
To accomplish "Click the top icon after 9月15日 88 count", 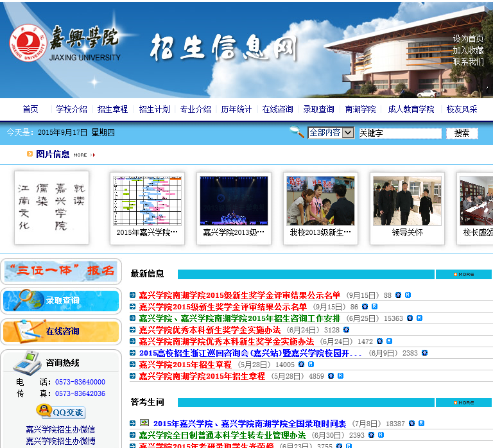I will 399,295.
